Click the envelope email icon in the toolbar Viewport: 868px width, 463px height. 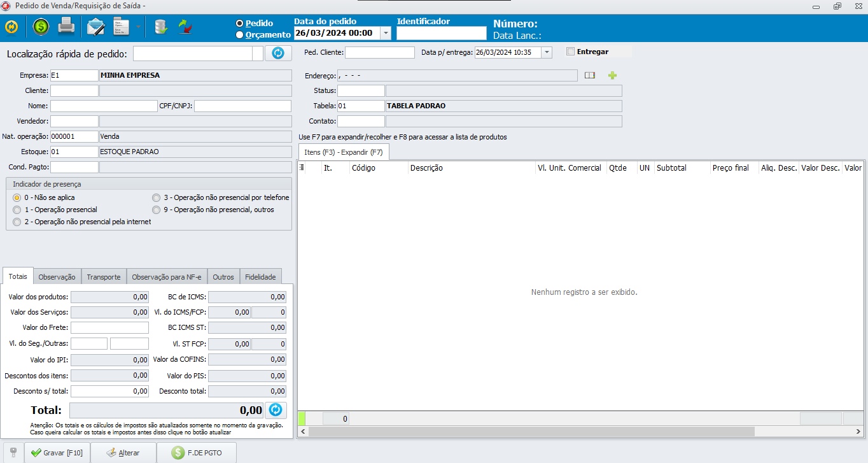pyautogui.click(x=96, y=27)
